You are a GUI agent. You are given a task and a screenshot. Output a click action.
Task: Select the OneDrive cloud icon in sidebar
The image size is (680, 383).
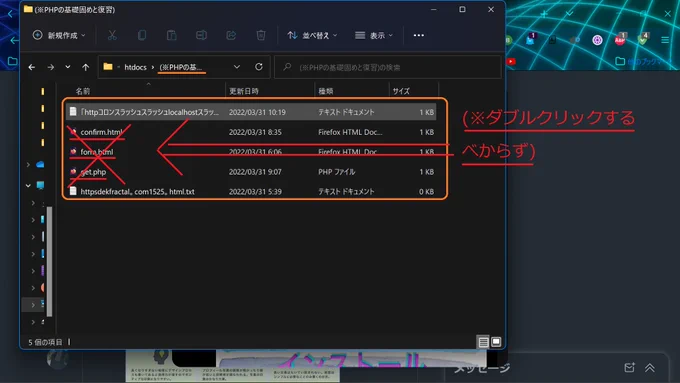40,164
